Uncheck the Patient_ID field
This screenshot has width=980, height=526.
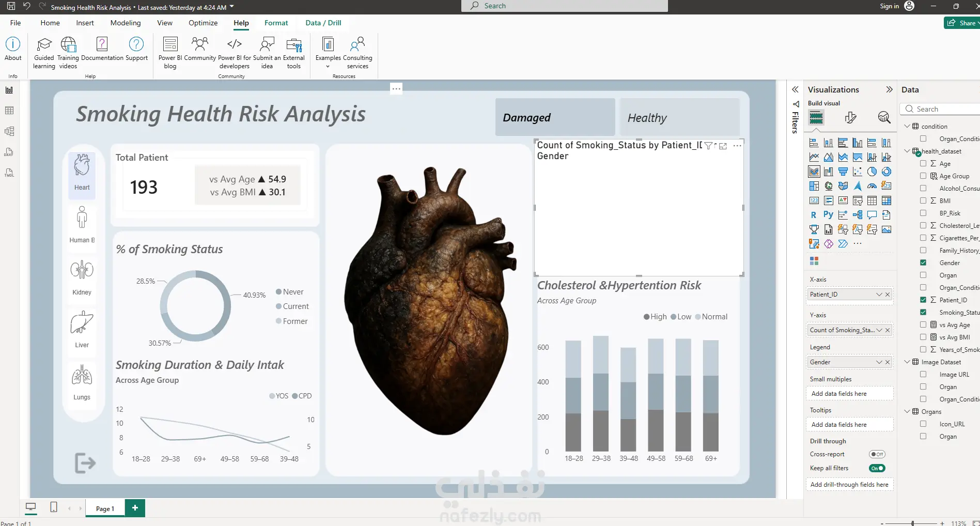[x=923, y=300]
